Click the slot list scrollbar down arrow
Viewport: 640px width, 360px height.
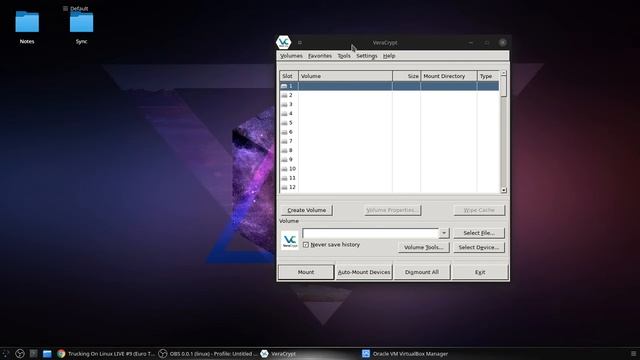[504, 190]
